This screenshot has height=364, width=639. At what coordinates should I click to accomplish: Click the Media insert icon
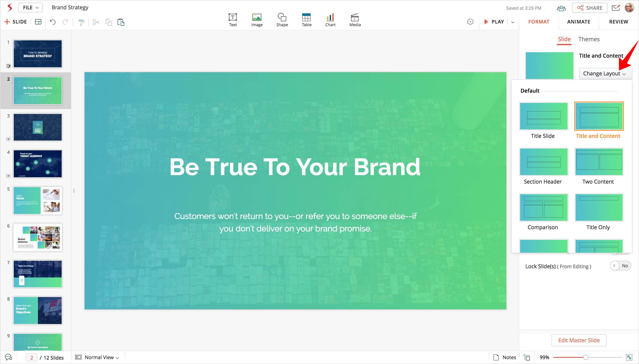click(355, 20)
